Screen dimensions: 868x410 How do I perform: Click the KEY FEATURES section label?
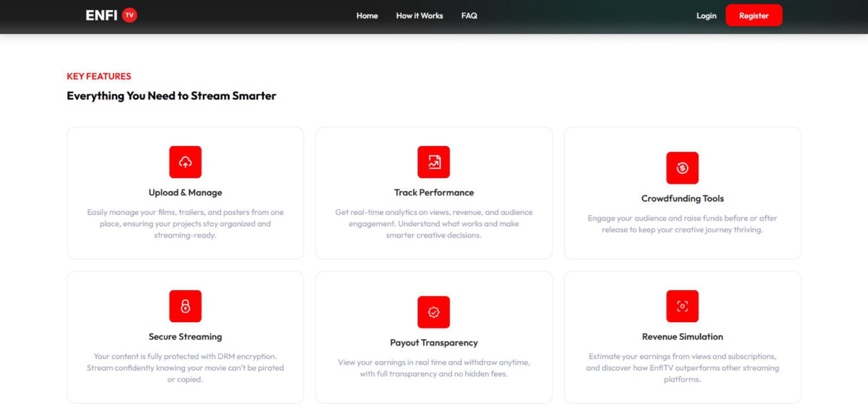99,76
